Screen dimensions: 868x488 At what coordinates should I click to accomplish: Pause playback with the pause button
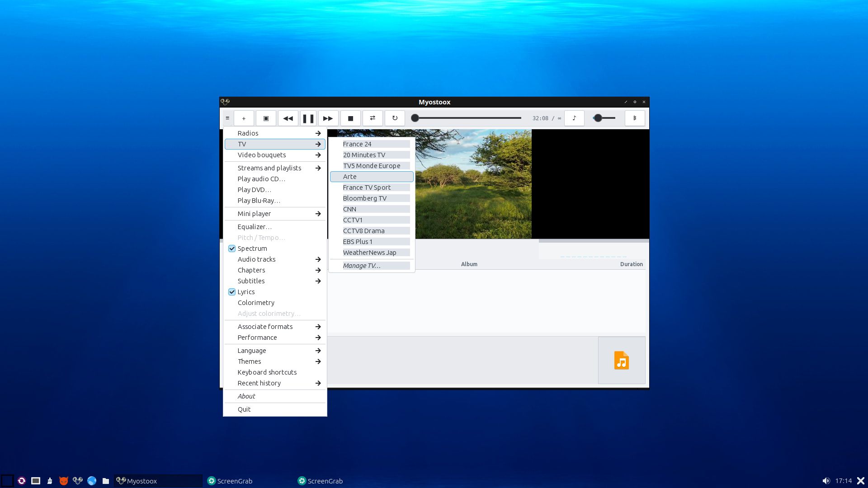coord(308,118)
